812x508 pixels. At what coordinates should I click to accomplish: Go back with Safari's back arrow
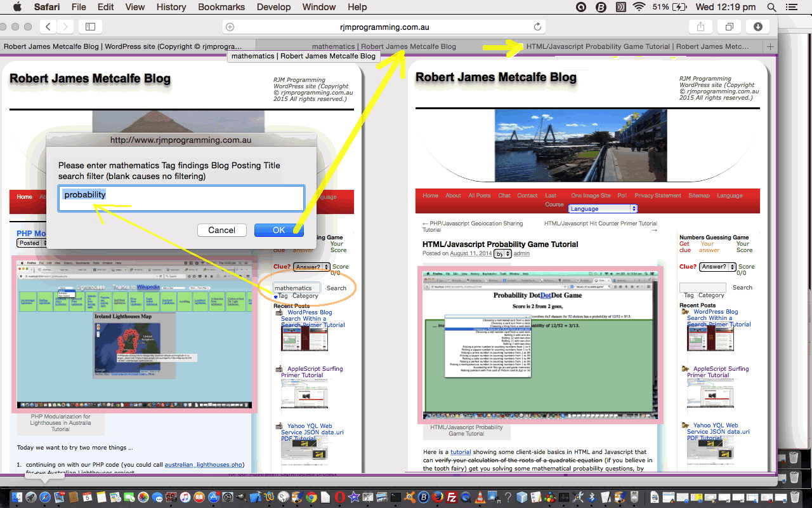pos(49,27)
